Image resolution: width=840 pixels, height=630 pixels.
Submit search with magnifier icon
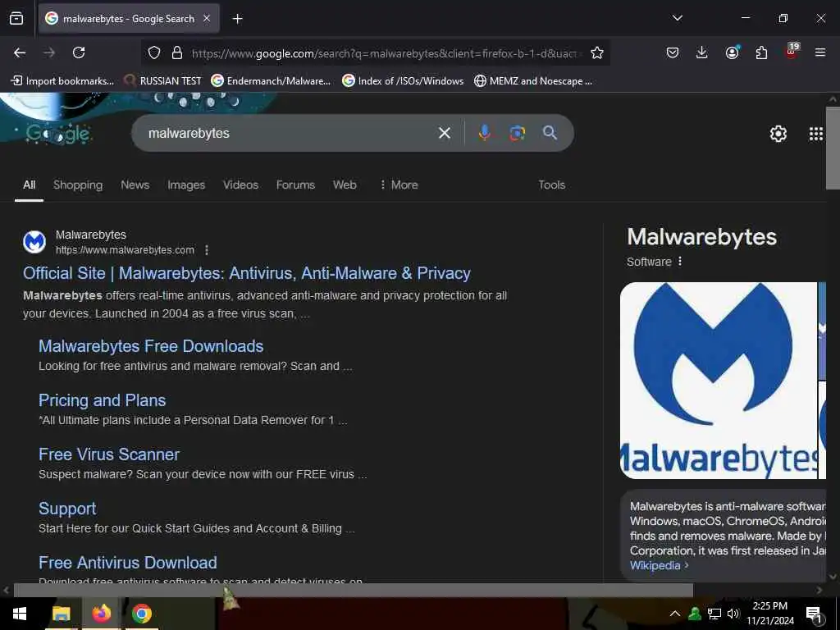[550, 133]
